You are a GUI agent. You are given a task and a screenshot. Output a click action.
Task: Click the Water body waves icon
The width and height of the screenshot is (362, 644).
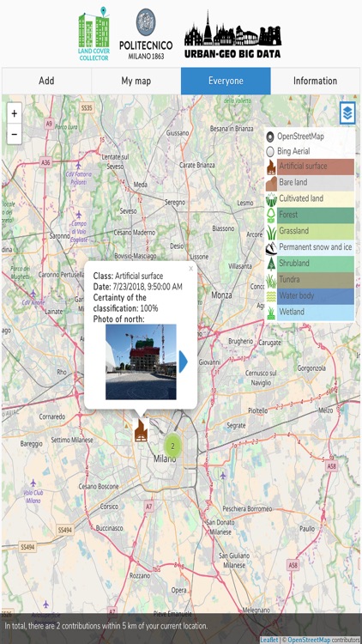pyautogui.click(x=271, y=296)
